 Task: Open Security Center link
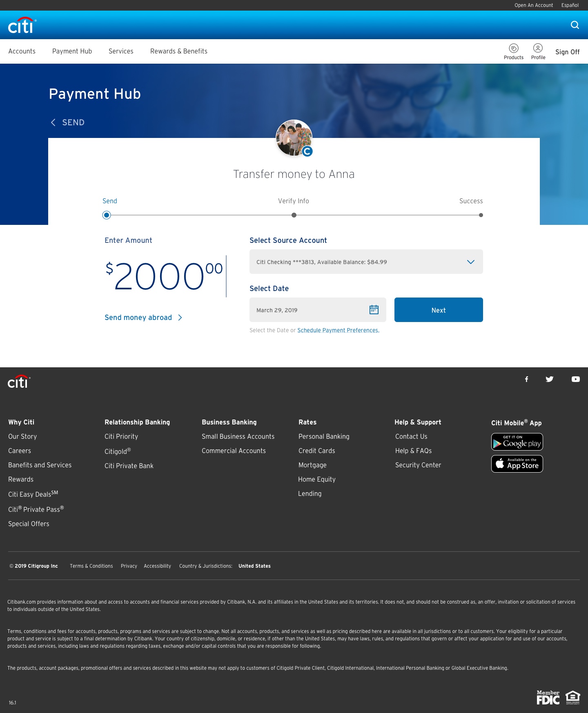[x=418, y=465]
